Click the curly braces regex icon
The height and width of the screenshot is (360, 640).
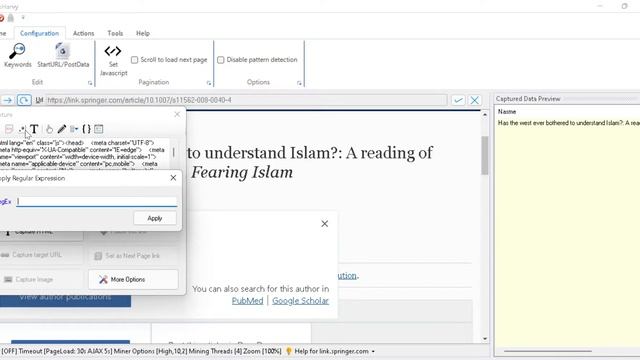(87, 129)
